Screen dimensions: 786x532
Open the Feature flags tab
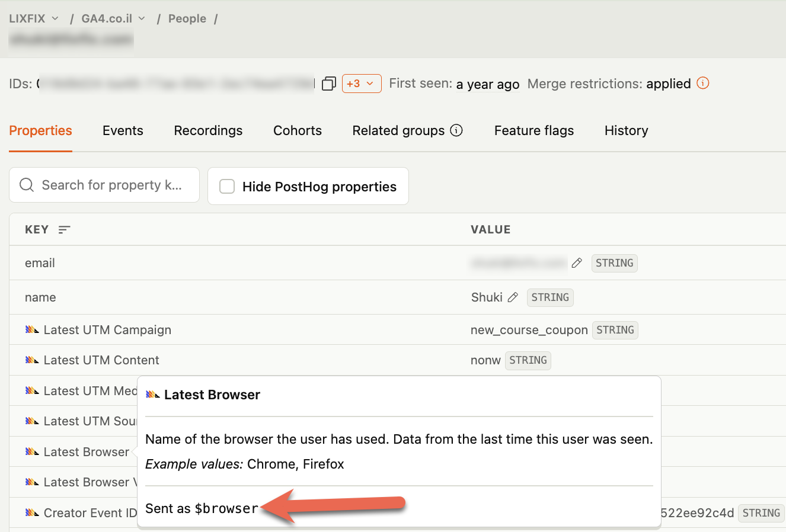point(534,130)
